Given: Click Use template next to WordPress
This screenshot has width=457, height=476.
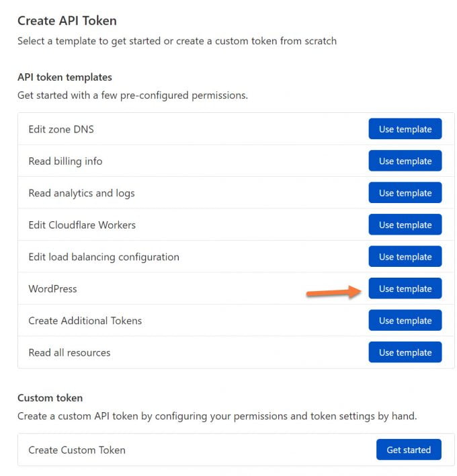Looking at the screenshot, I should point(405,289).
